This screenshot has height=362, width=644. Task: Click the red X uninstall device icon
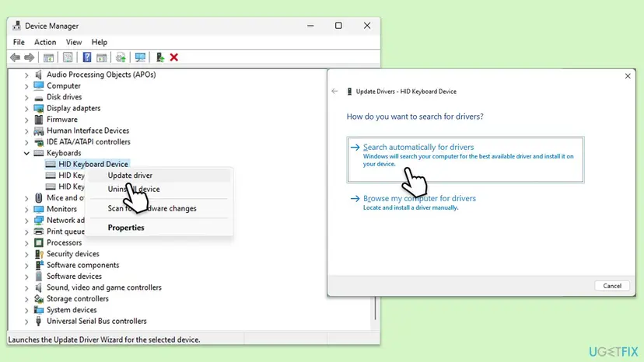(x=174, y=57)
